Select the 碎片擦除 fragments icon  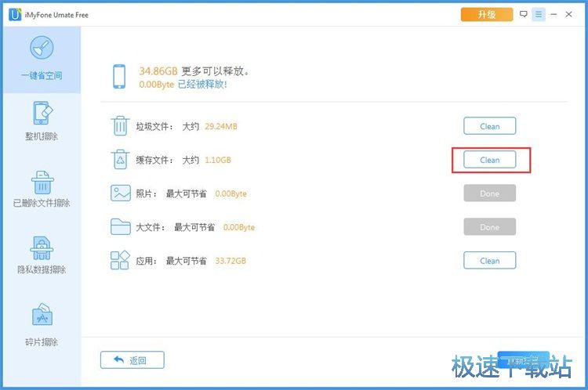[x=42, y=316]
